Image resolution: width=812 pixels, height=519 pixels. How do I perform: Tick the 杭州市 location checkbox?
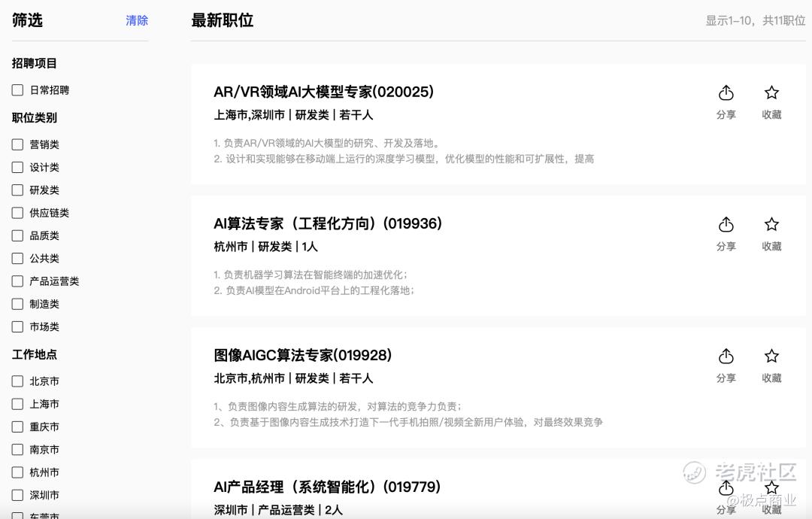pos(17,472)
